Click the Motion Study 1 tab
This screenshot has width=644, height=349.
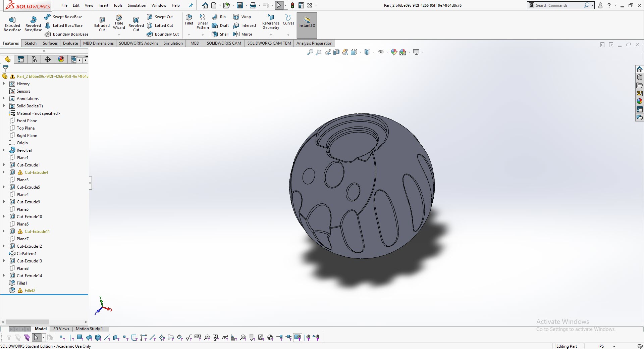point(89,329)
